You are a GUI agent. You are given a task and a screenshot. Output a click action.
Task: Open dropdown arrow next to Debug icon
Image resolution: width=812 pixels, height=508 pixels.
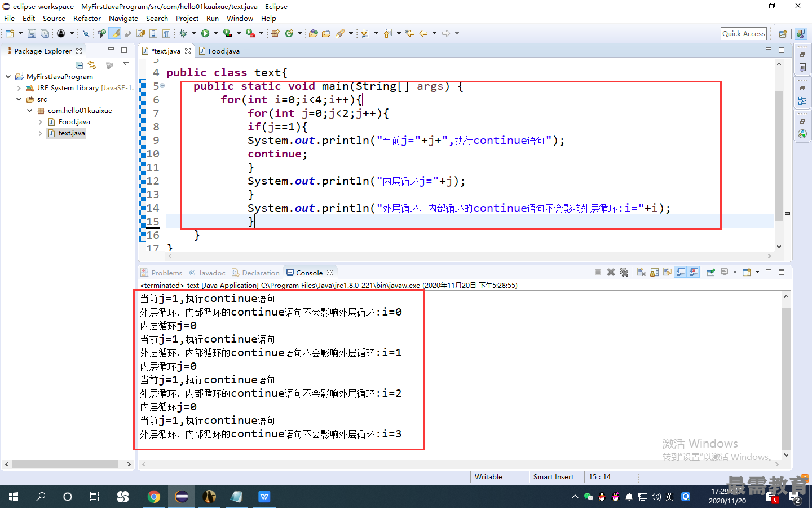pyautogui.click(x=193, y=33)
